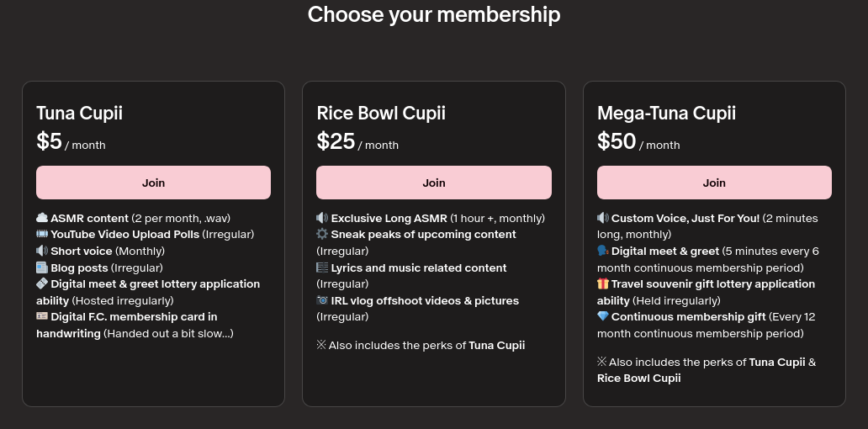The height and width of the screenshot is (429, 868).
Task: Click the film icon beside YouTube Video Upload Polls
Action: click(x=42, y=235)
